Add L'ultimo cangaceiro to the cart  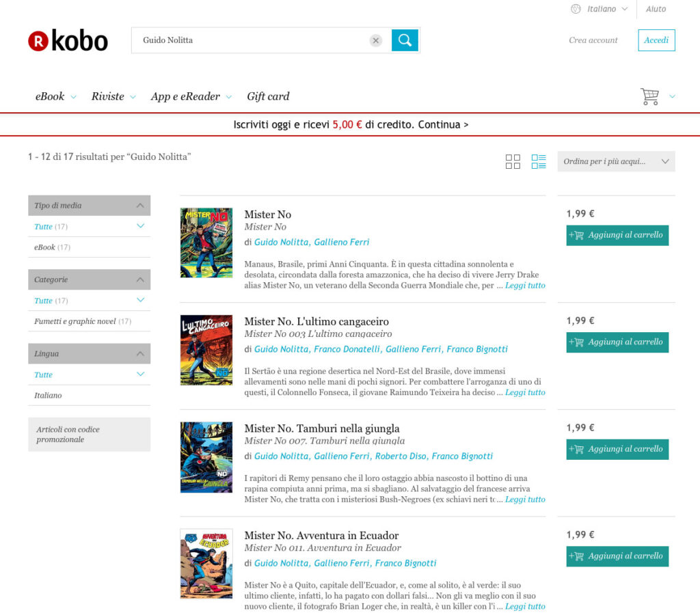click(617, 342)
